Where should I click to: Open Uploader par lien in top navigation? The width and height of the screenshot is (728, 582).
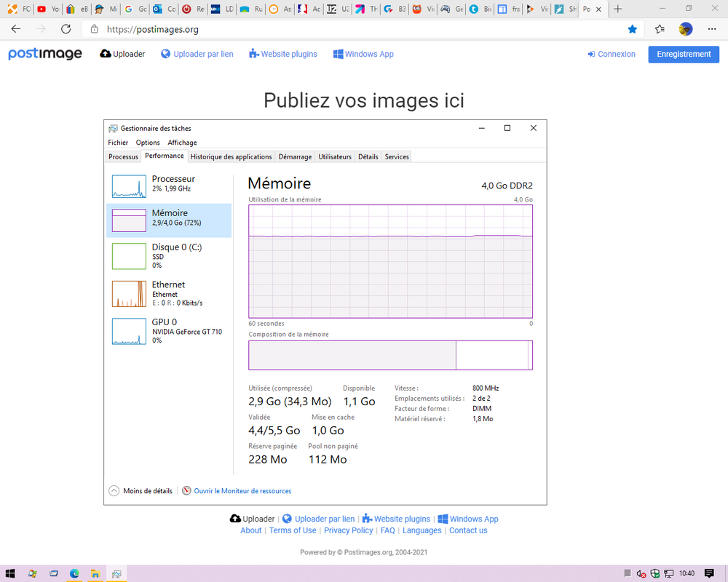tap(197, 54)
